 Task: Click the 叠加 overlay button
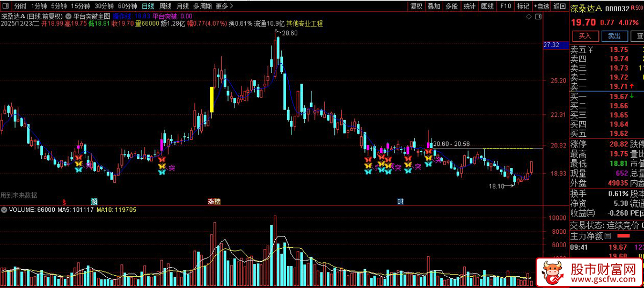point(434,6)
